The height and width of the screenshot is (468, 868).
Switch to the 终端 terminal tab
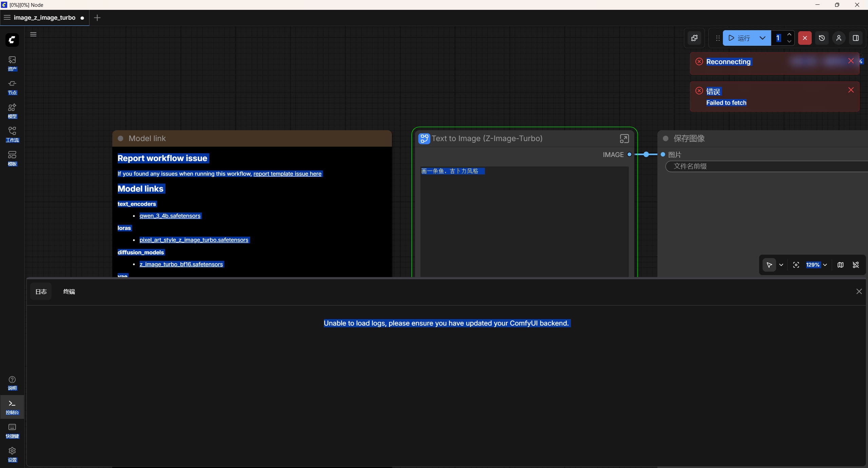coord(69,292)
